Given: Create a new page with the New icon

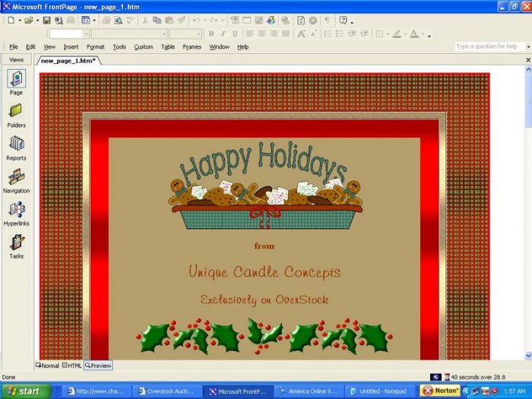Looking at the screenshot, I should tap(11, 21).
